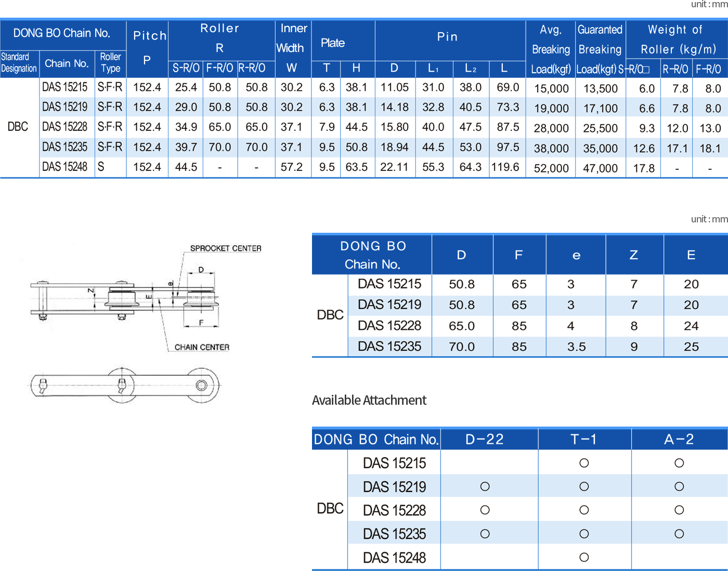Click the 'DBC' label in the attachment table
Viewport: 728px width, 571px height.
pyautogui.click(x=330, y=509)
